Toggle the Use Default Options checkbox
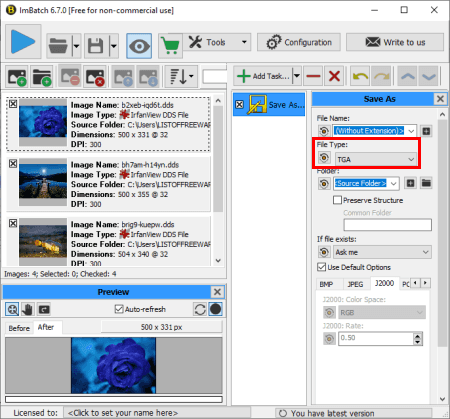This screenshot has width=450, height=419. tap(321, 267)
